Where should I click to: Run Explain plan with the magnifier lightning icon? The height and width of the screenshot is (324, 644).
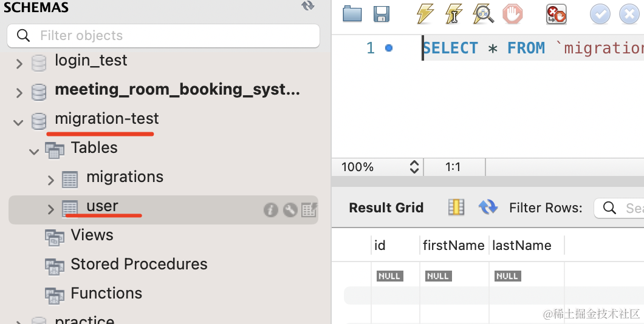click(x=483, y=14)
